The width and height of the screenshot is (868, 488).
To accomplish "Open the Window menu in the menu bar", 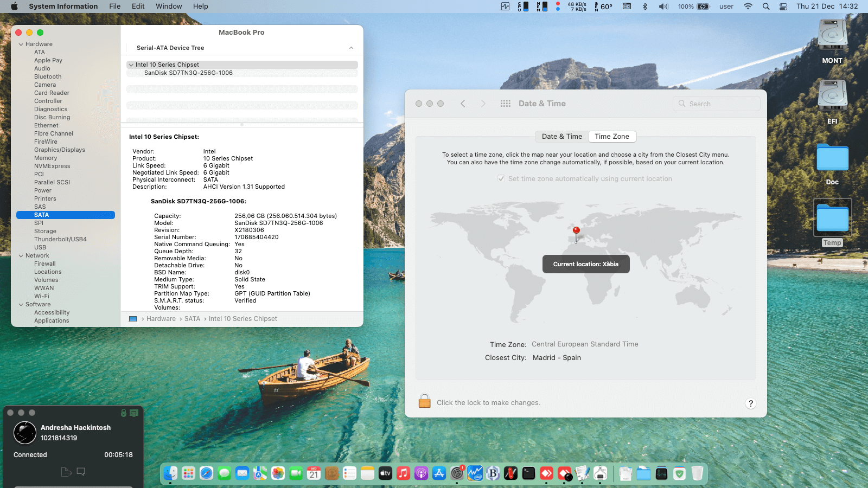I will (x=169, y=7).
